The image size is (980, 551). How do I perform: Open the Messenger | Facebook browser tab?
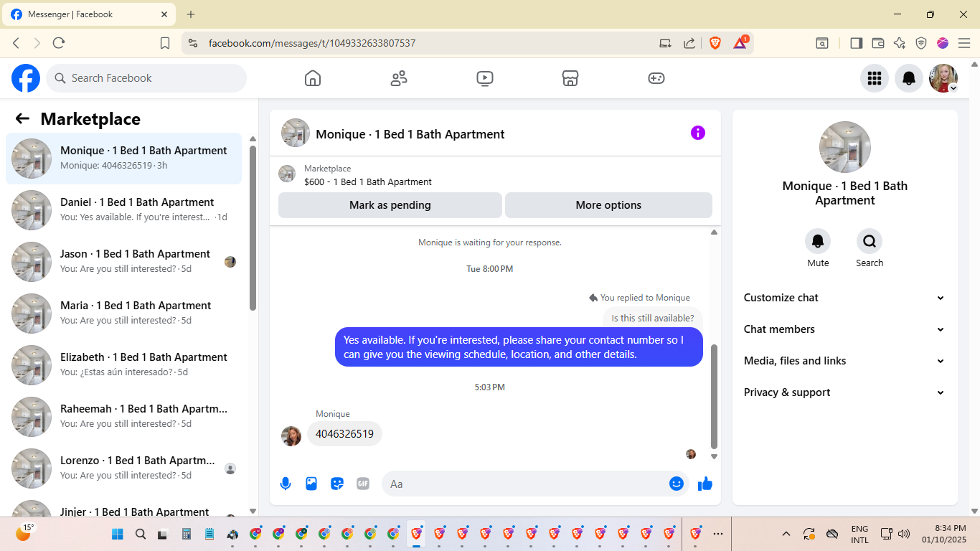pyautogui.click(x=89, y=14)
